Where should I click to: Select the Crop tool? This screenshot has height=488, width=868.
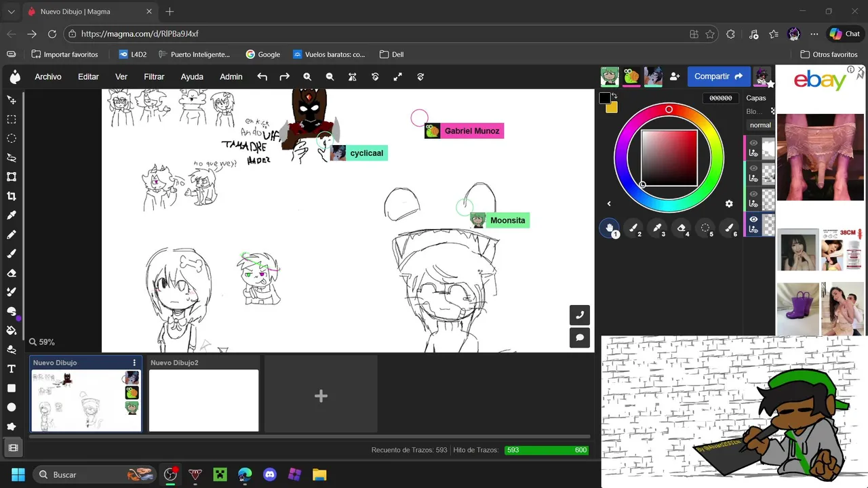point(12,196)
